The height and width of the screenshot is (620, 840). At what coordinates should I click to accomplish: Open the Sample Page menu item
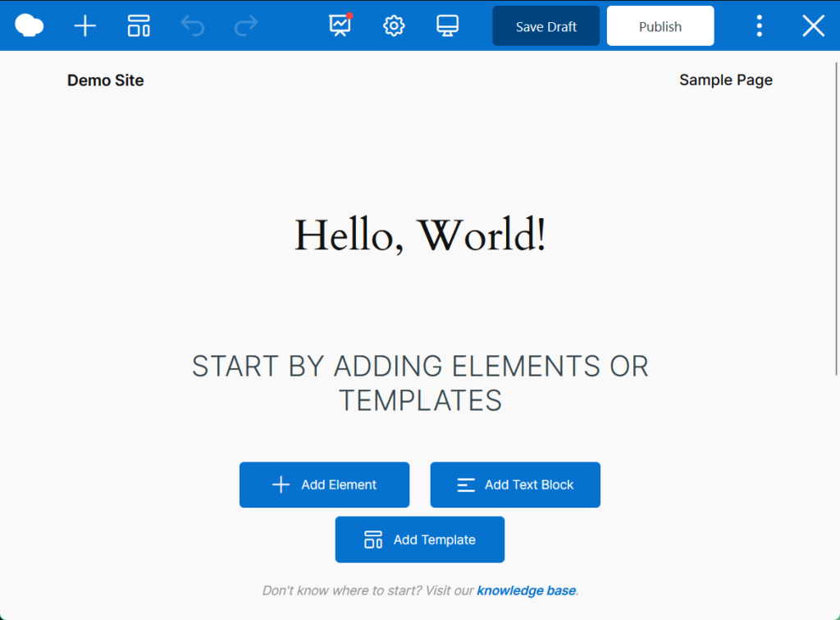(x=726, y=80)
